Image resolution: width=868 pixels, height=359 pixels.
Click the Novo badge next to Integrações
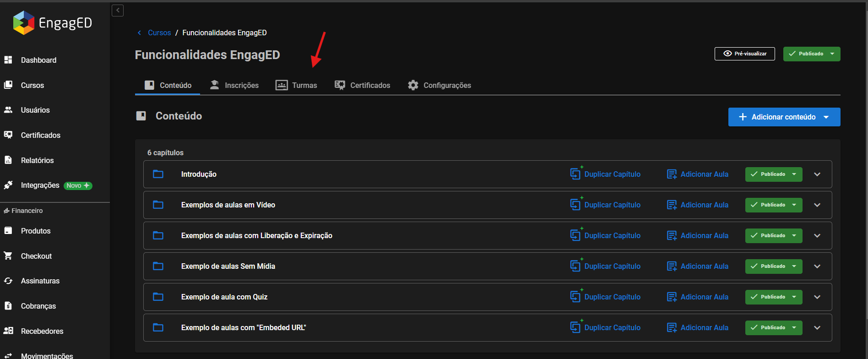pyautogui.click(x=78, y=185)
